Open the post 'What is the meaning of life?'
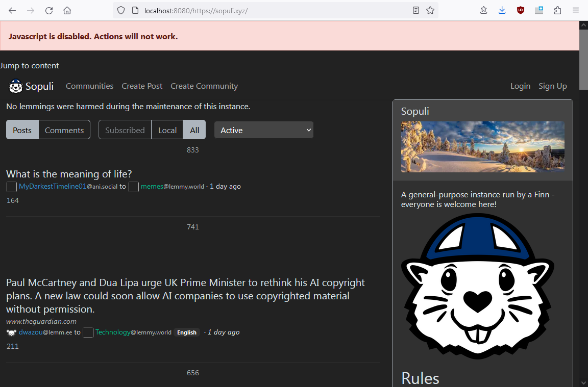The width and height of the screenshot is (588, 387). [69, 174]
